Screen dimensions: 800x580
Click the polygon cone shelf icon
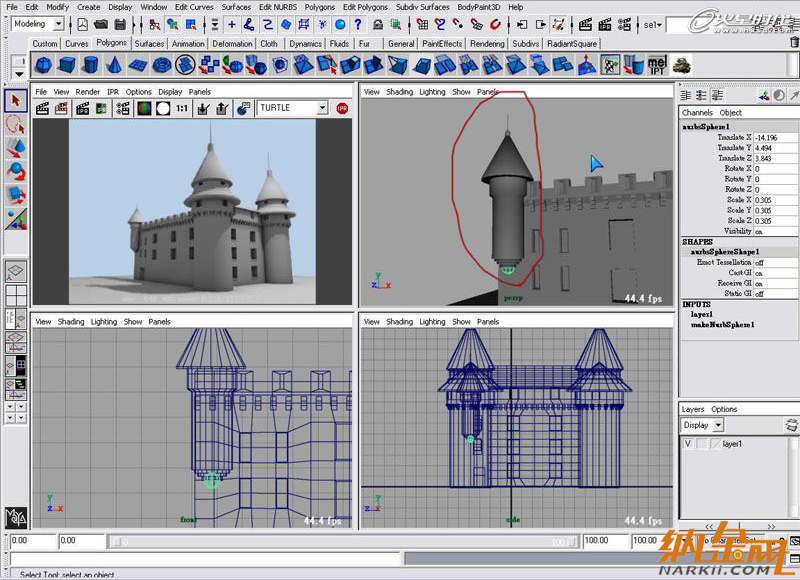[x=113, y=65]
